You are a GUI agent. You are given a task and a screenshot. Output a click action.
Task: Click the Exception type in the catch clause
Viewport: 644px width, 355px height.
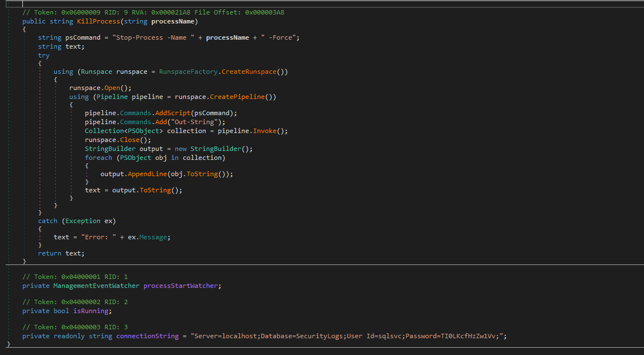(83, 221)
